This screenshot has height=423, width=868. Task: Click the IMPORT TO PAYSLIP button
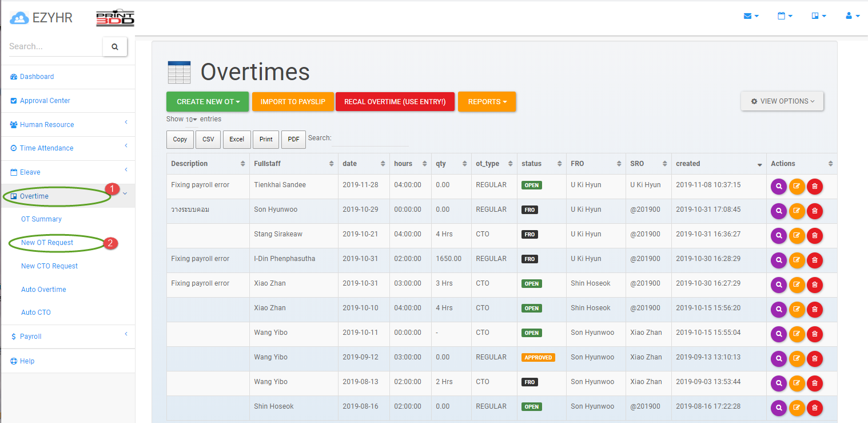293,102
